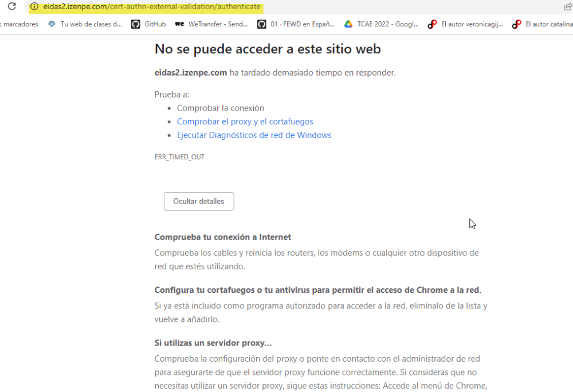
Task: Open the '01 · FEWD en Españ...' bookmark
Action: (296, 24)
